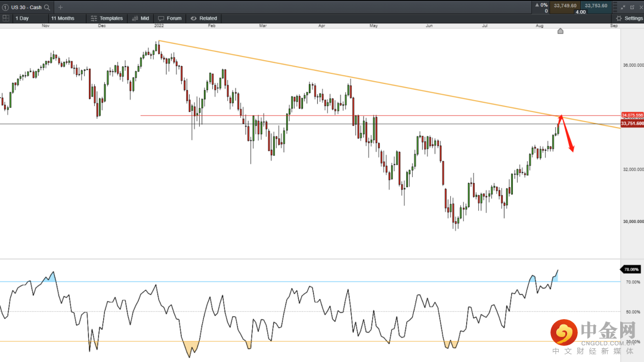Open the Forum chat panel

tap(170, 18)
